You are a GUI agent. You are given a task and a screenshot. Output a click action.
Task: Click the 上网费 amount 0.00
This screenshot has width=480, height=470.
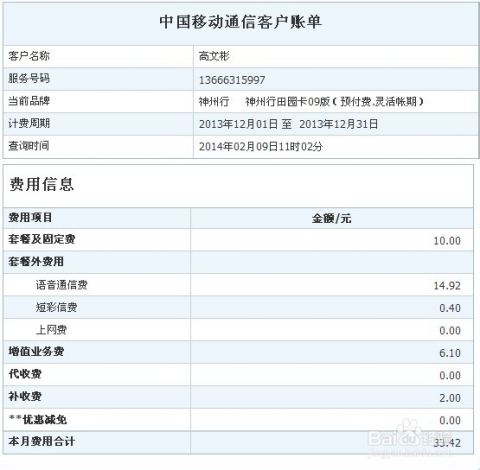coord(450,331)
